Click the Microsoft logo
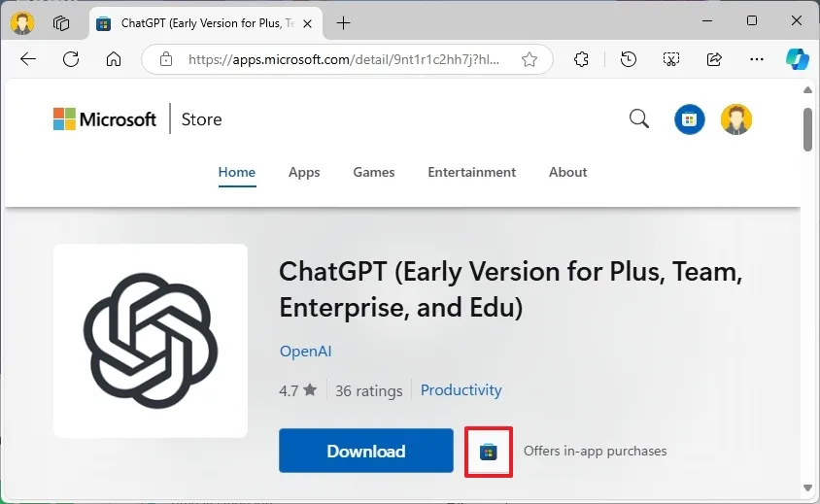 tap(105, 119)
